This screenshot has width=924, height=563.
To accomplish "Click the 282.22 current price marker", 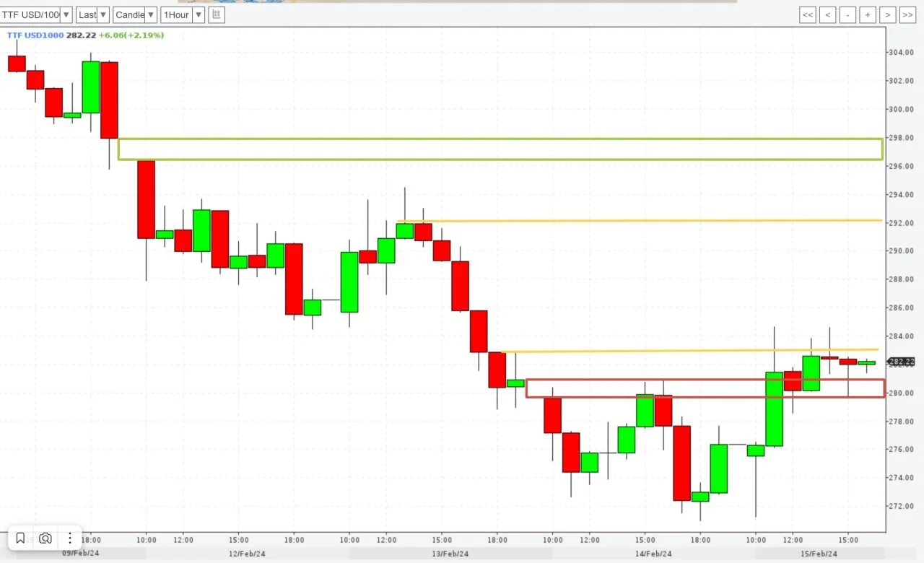I will coord(902,362).
